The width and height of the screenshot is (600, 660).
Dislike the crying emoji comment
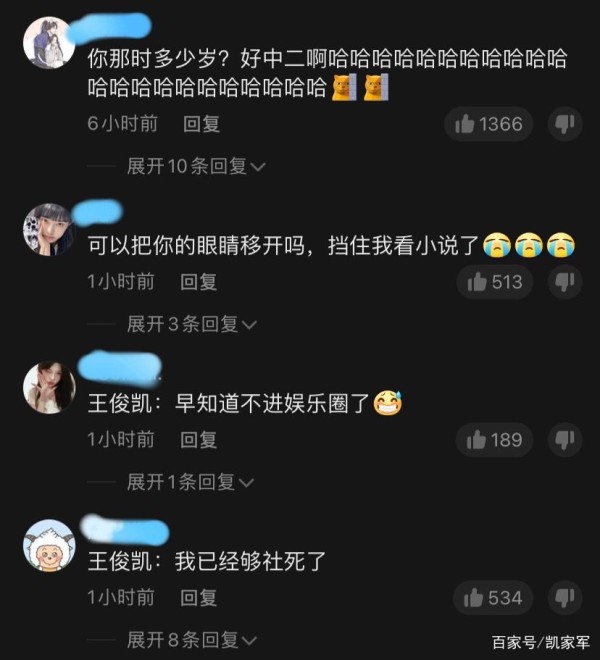(565, 282)
